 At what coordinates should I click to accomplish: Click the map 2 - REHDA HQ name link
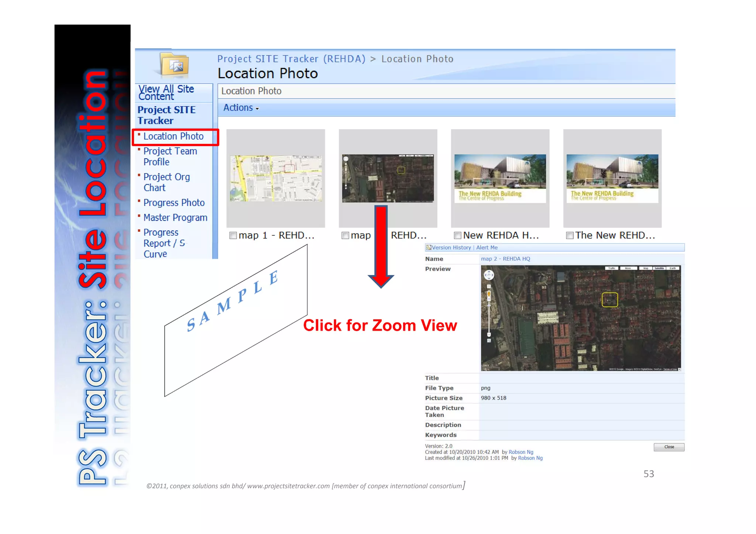pos(505,259)
